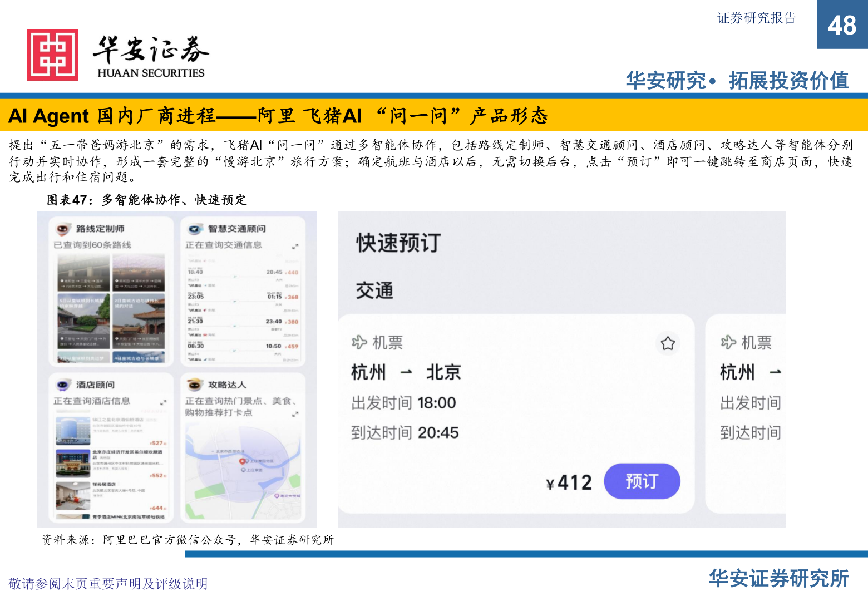This screenshot has width=868, height=601.
Task: Favorite the 杭州 to 北京 412 ticket star
Action: 668,343
